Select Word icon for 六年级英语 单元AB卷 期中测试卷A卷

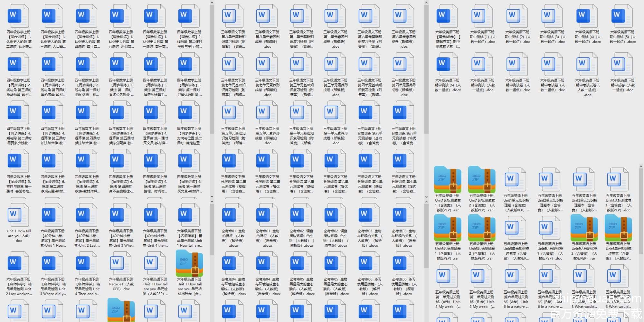(x=447, y=16)
